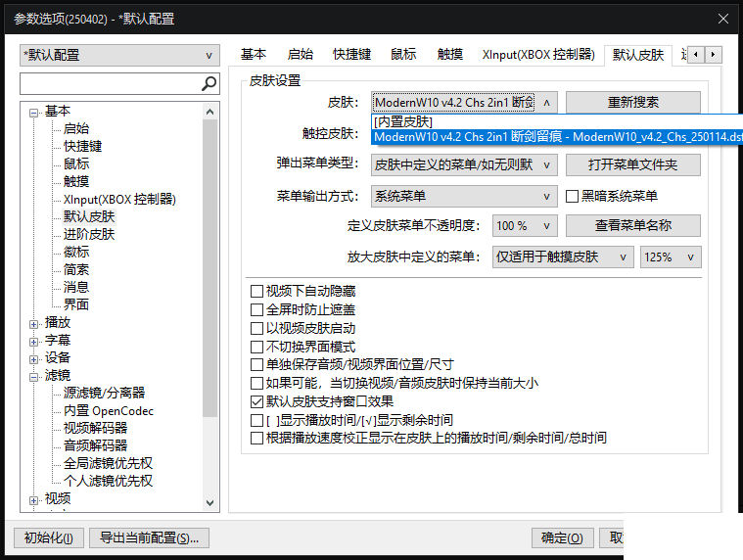Open the 弹出菜单类型 dropdown
Viewport: 743px width, 560px height.
pyautogui.click(x=464, y=164)
